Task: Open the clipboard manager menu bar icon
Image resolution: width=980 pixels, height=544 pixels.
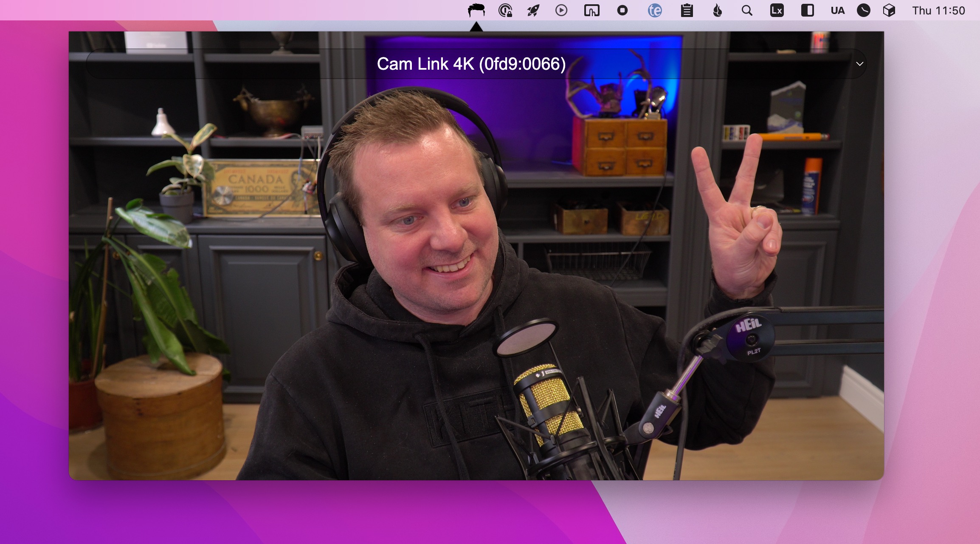Action: click(687, 10)
